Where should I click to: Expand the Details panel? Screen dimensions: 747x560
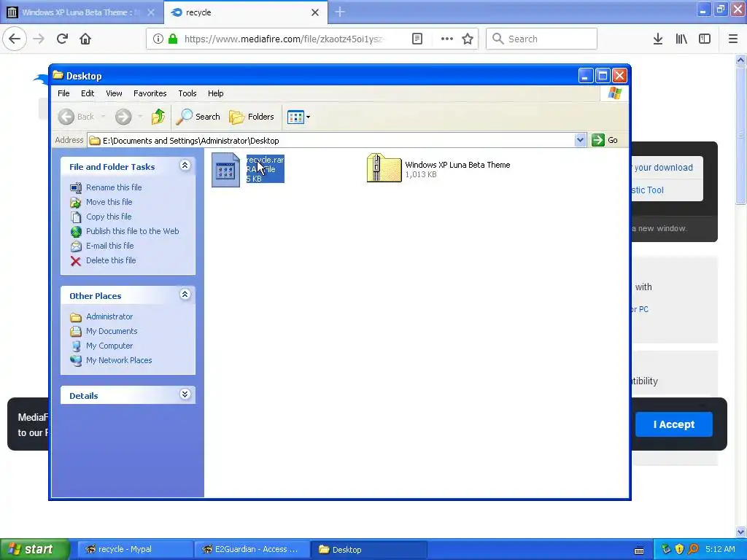pos(185,394)
